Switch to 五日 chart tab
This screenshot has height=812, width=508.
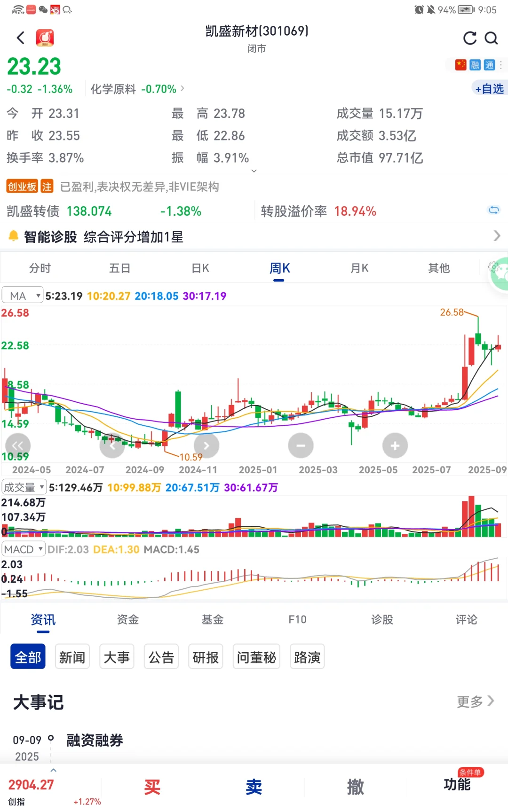[119, 268]
